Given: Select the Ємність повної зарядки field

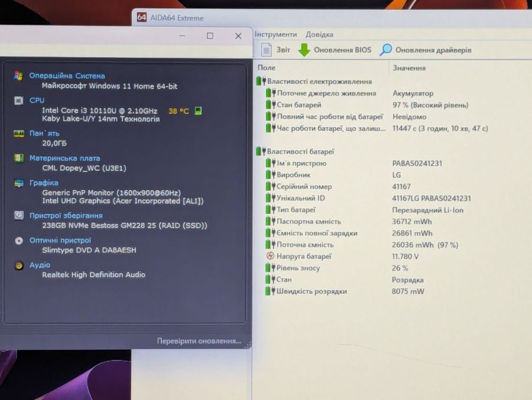Looking at the screenshot, I should (349, 233).
